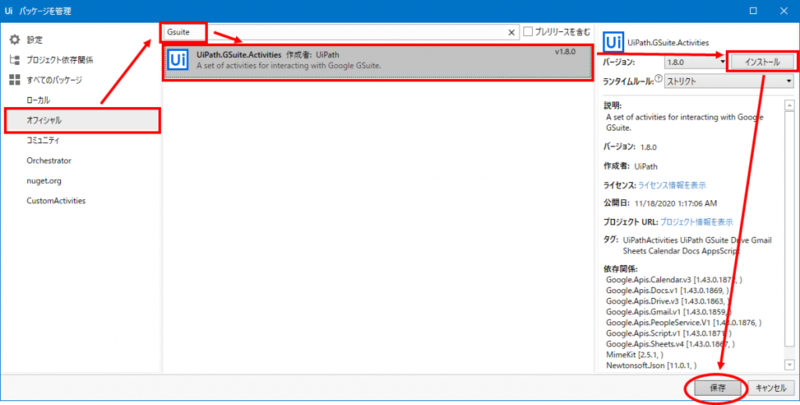Select Orchestrator package source

[x=49, y=160]
